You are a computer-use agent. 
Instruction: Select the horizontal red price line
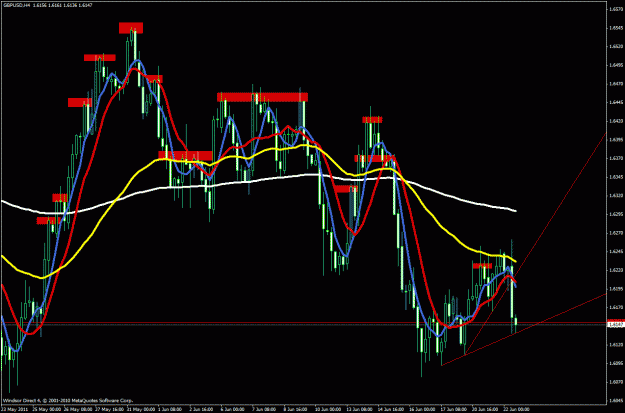(x=303, y=322)
